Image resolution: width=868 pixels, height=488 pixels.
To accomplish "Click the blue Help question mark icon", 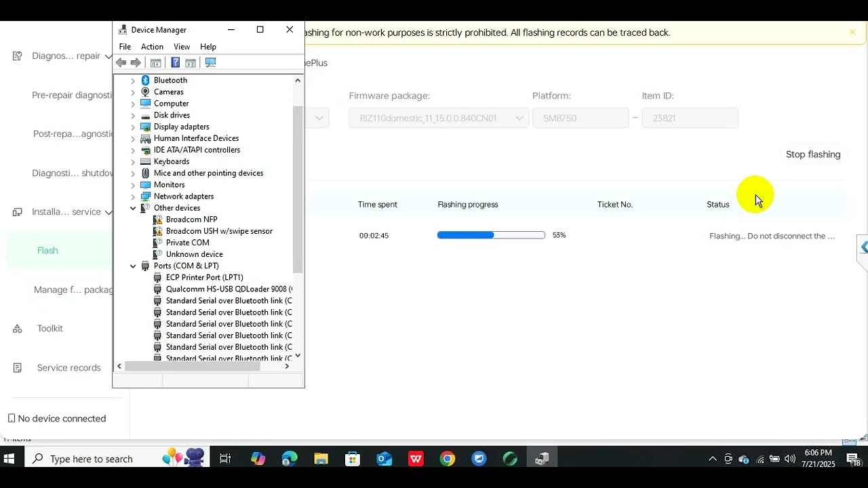I will pos(175,62).
